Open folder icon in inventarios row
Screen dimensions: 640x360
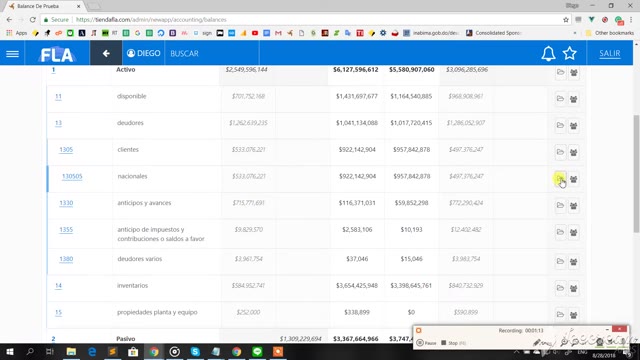[560, 288]
